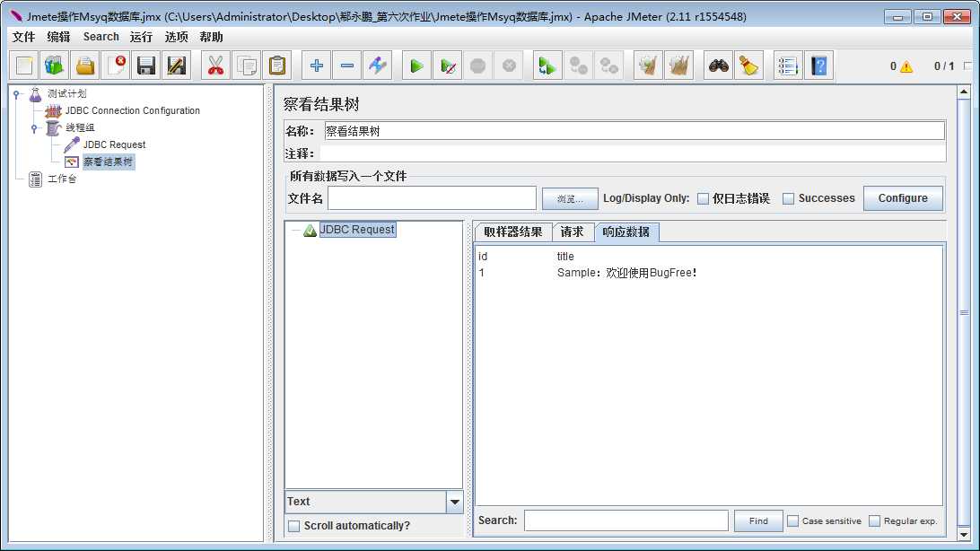Select 察看结果树 in test plan tree
980x551 pixels.
tap(108, 162)
